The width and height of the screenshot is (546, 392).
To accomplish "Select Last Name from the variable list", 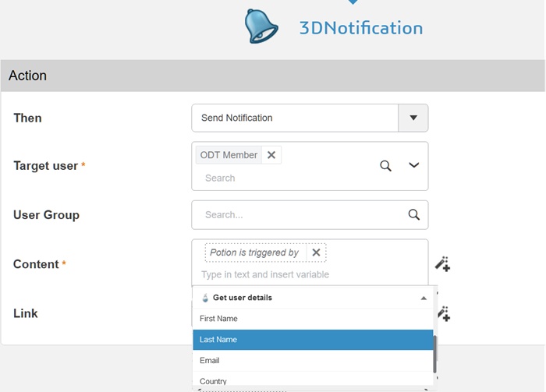I will pyautogui.click(x=218, y=340).
